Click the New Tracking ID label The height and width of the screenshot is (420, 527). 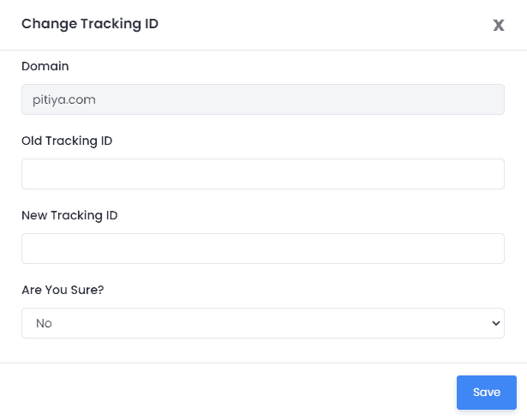coord(69,215)
